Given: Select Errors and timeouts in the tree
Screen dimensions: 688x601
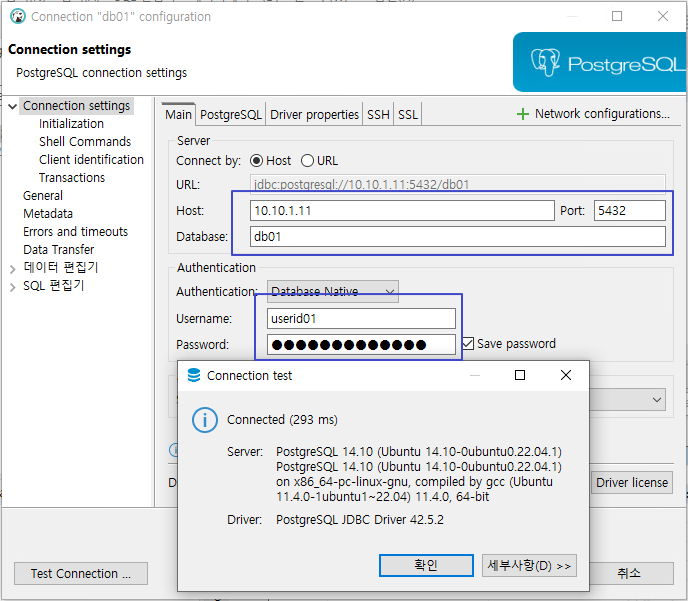Looking at the screenshot, I should (75, 232).
